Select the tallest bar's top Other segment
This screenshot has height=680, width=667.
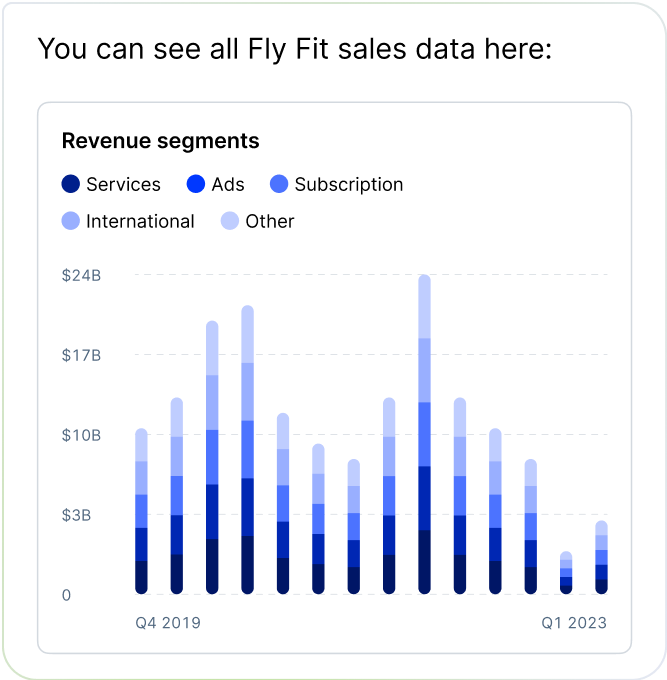(x=424, y=306)
